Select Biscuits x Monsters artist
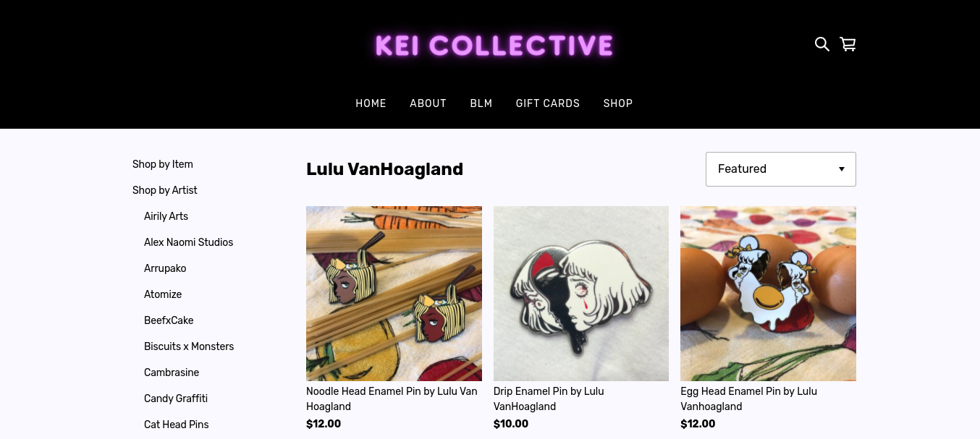 tap(189, 346)
